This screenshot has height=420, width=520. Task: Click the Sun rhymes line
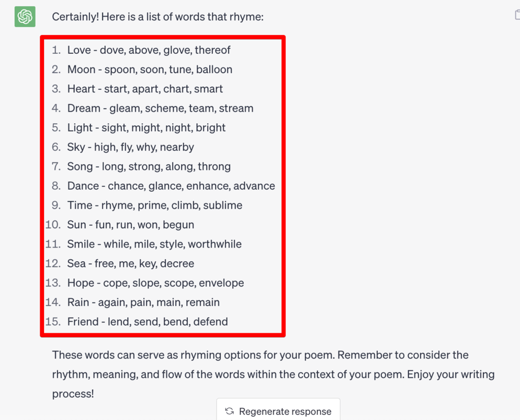coord(131,225)
